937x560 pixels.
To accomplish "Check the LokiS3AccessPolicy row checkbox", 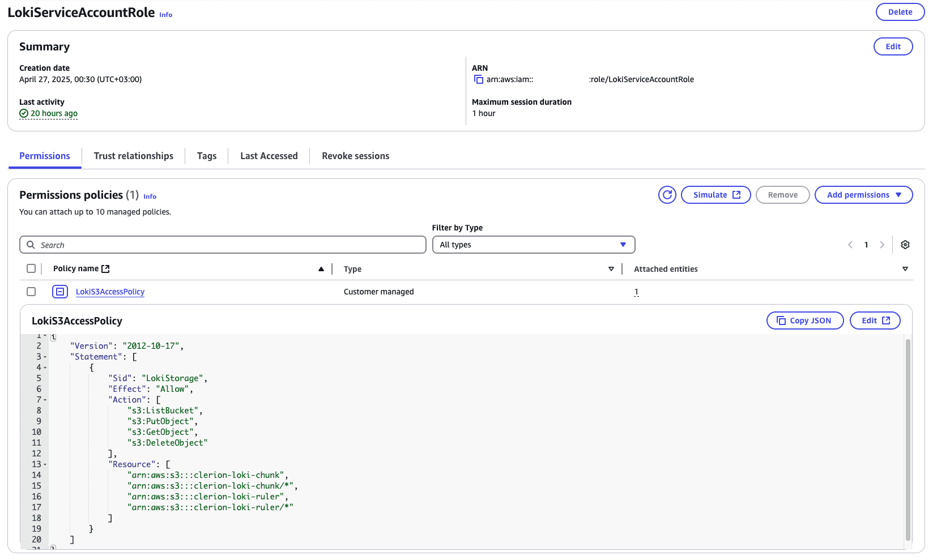I will pos(31,292).
